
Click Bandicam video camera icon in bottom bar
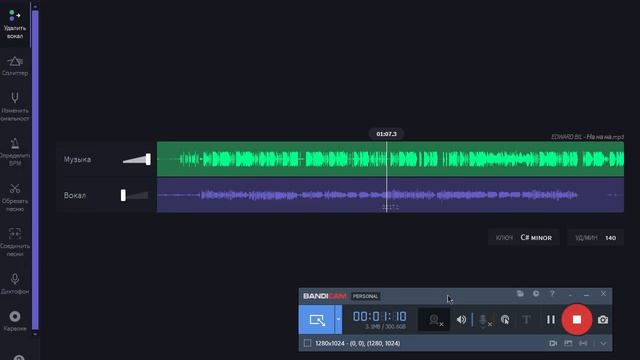[553, 343]
